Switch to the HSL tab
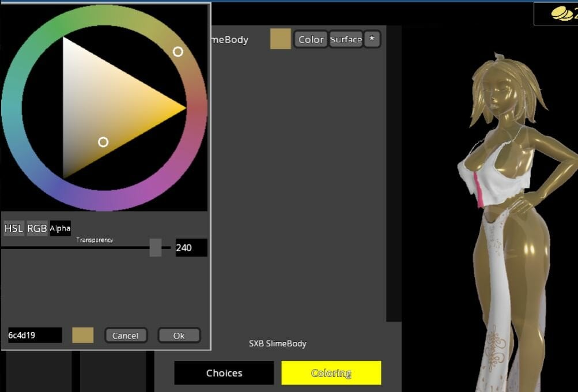Viewport: 578px width, 392px height. (14, 228)
